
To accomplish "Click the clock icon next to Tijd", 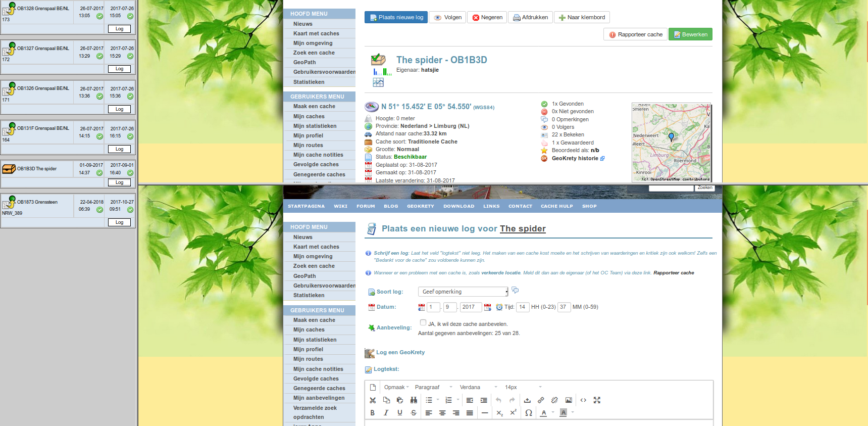I will [x=499, y=307].
